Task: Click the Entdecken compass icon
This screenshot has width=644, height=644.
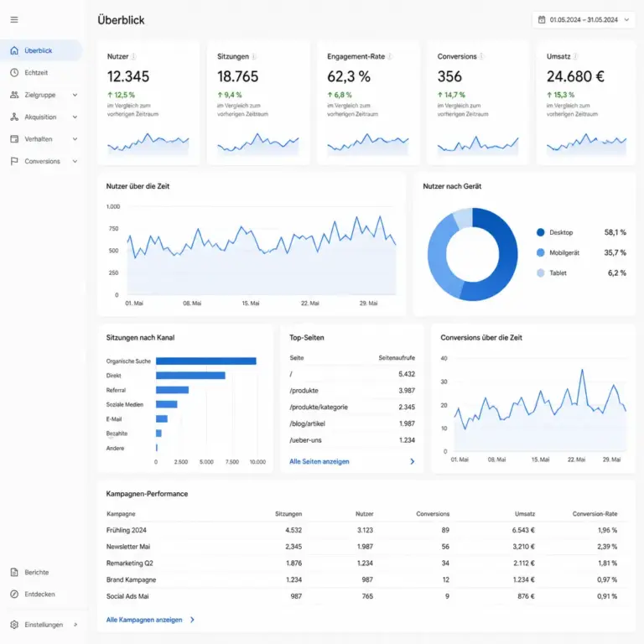Action: pos(14,594)
